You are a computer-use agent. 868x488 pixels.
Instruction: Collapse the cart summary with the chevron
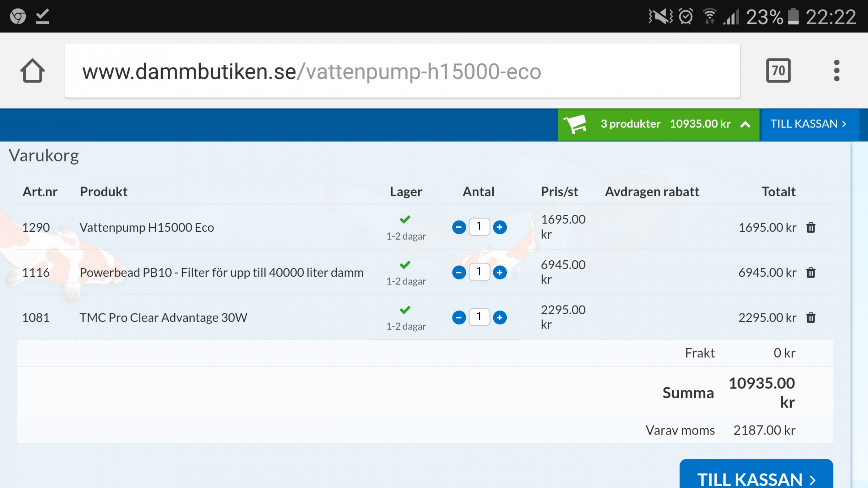(745, 125)
